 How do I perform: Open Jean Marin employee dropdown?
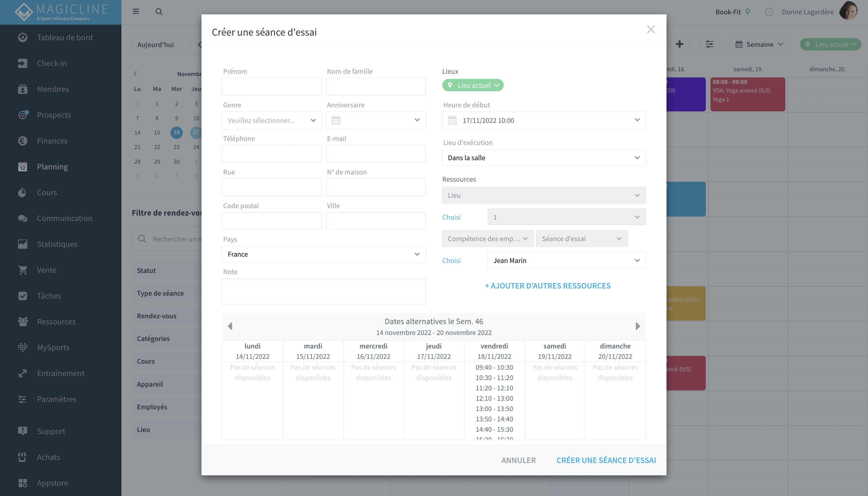pos(566,261)
